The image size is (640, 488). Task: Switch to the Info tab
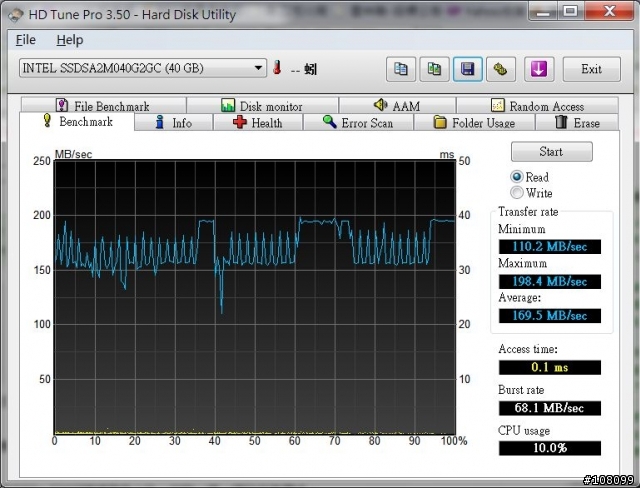pyautogui.click(x=173, y=122)
